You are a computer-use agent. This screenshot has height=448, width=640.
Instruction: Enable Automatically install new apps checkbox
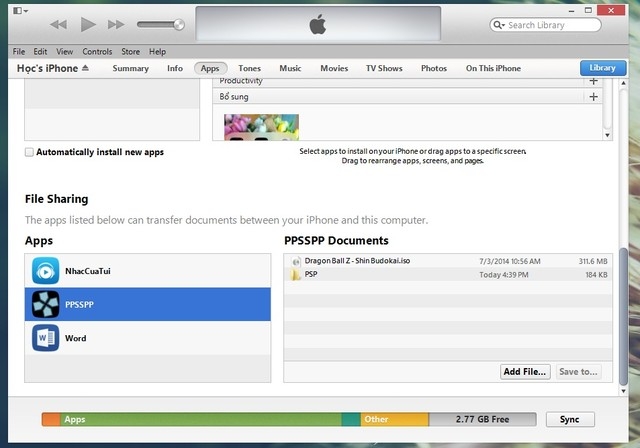(x=29, y=152)
